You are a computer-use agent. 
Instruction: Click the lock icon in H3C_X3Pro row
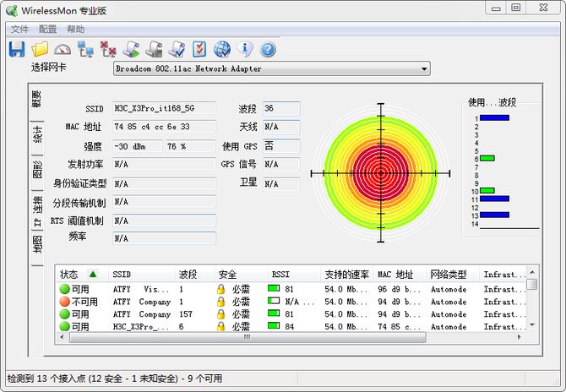coord(221,327)
